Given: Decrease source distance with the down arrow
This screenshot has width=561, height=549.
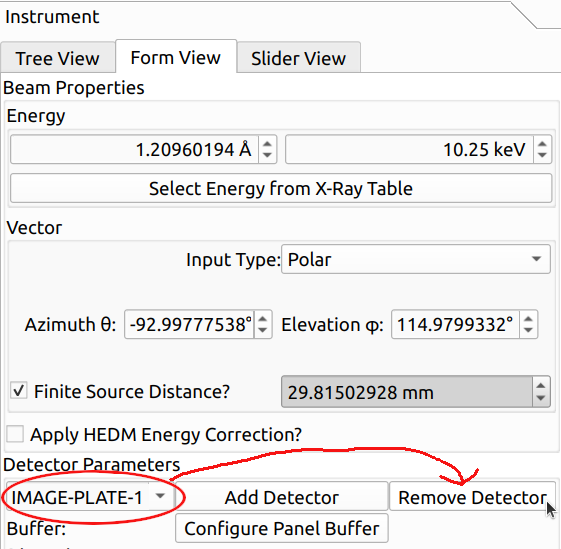Looking at the screenshot, I should (x=541, y=398).
